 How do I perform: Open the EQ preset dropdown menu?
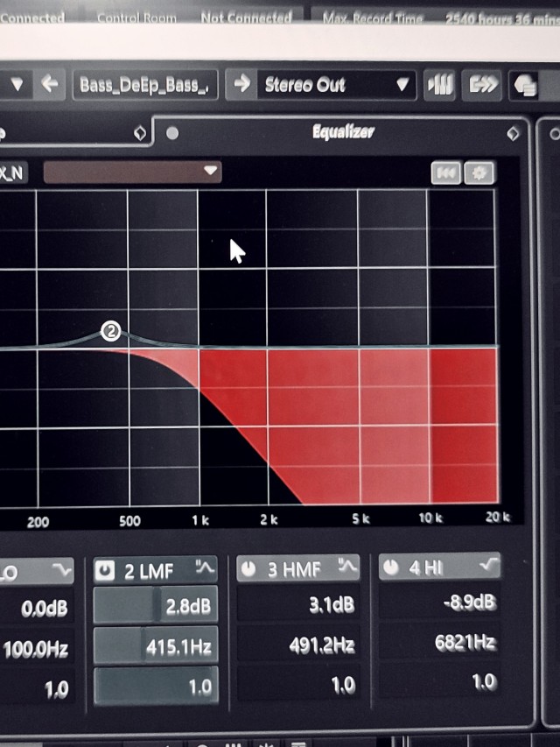click(x=132, y=172)
